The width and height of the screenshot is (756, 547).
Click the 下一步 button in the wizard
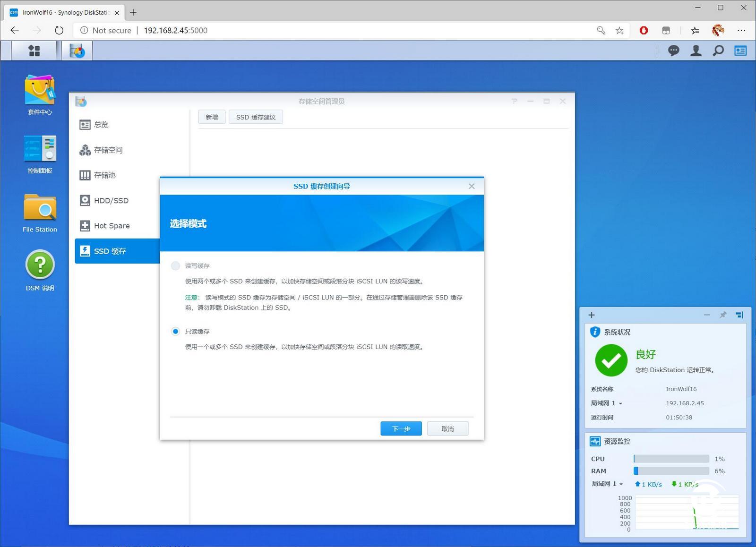(x=401, y=428)
